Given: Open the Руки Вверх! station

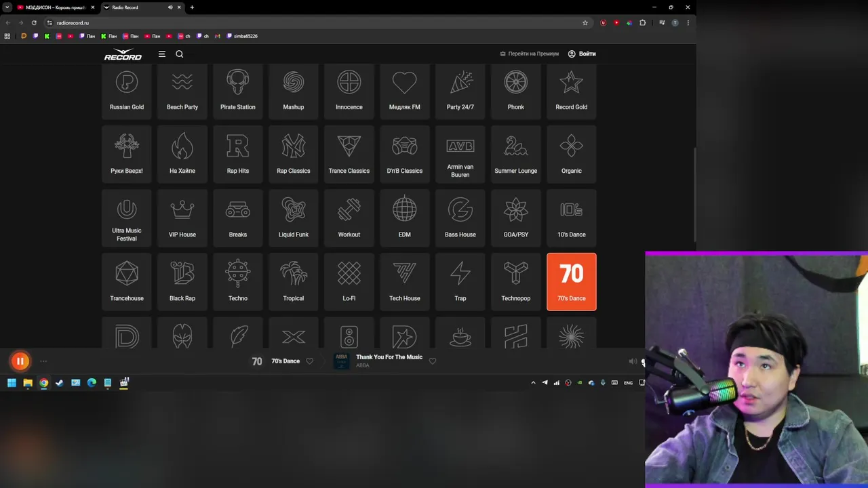Looking at the screenshot, I should coord(127,154).
